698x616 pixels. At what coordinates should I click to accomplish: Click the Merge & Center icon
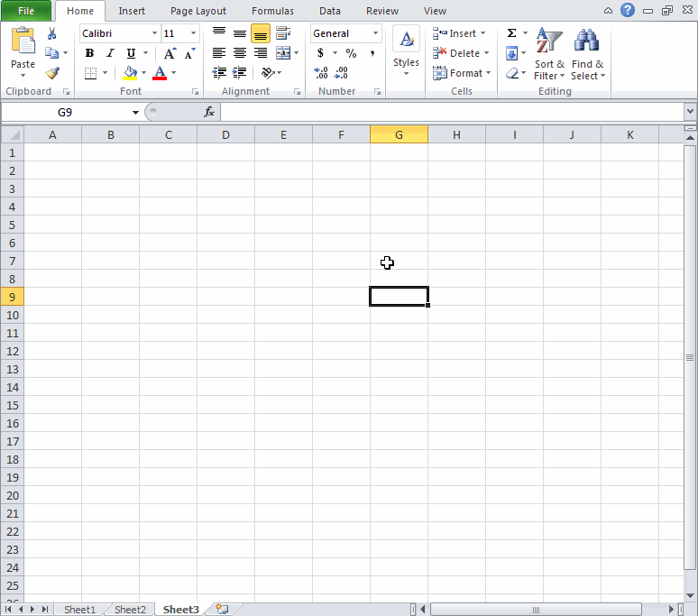tap(283, 53)
